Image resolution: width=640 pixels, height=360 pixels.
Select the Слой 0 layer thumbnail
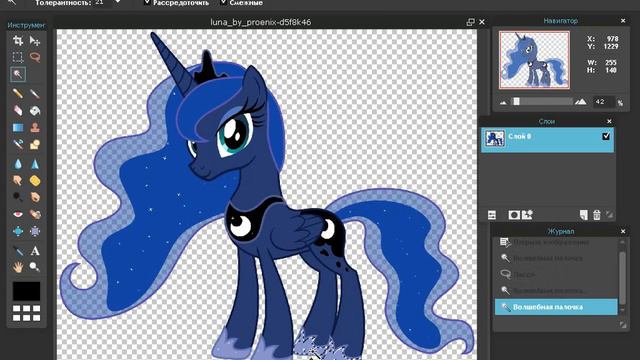[495, 138]
